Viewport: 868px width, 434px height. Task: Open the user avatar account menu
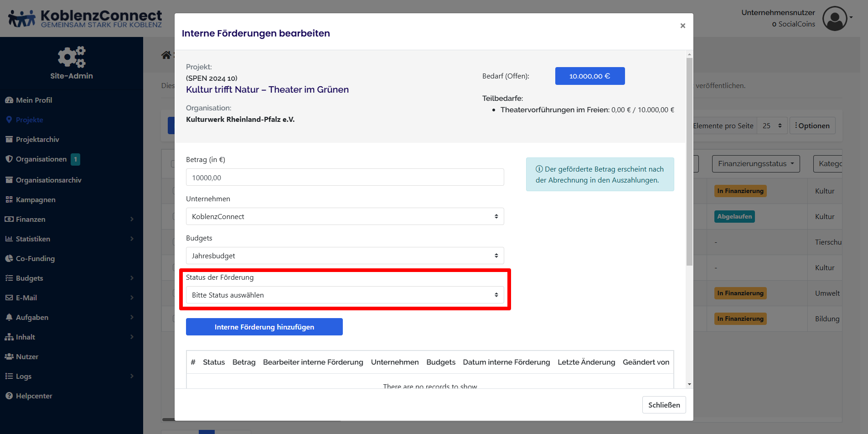(x=835, y=18)
